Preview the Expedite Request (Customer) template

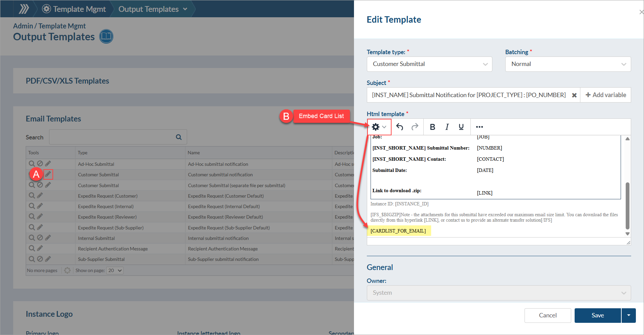[x=32, y=196]
